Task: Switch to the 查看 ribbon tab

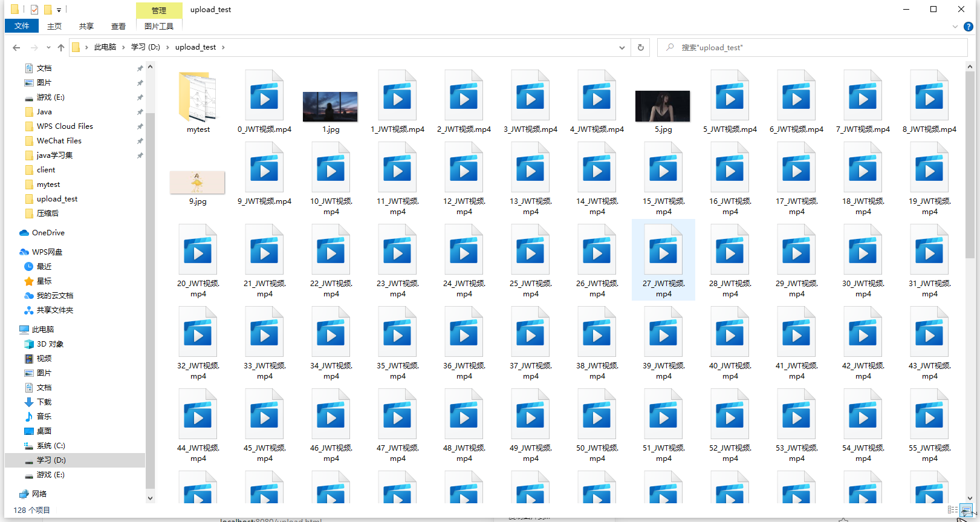Action: pyautogui.click(x=118, y=26)
